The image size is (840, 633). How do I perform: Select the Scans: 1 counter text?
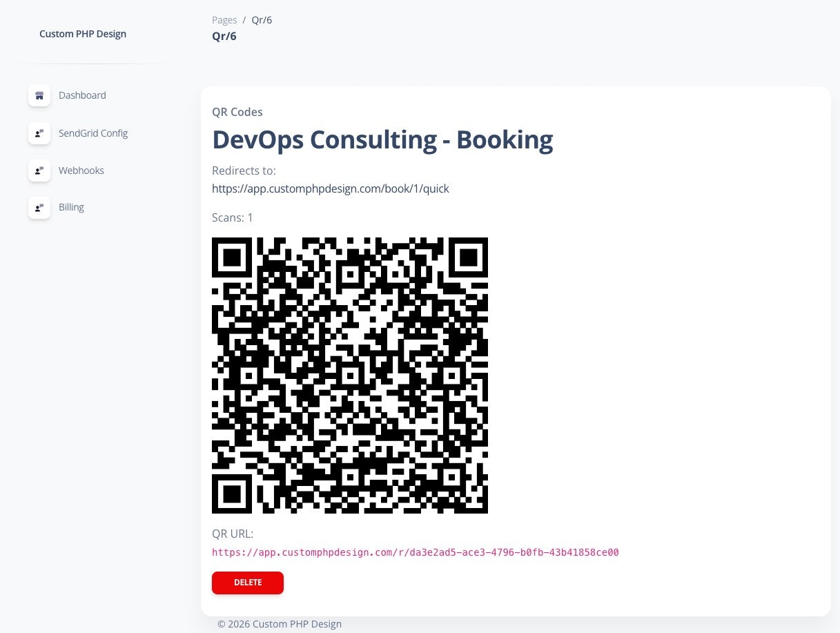233,217
